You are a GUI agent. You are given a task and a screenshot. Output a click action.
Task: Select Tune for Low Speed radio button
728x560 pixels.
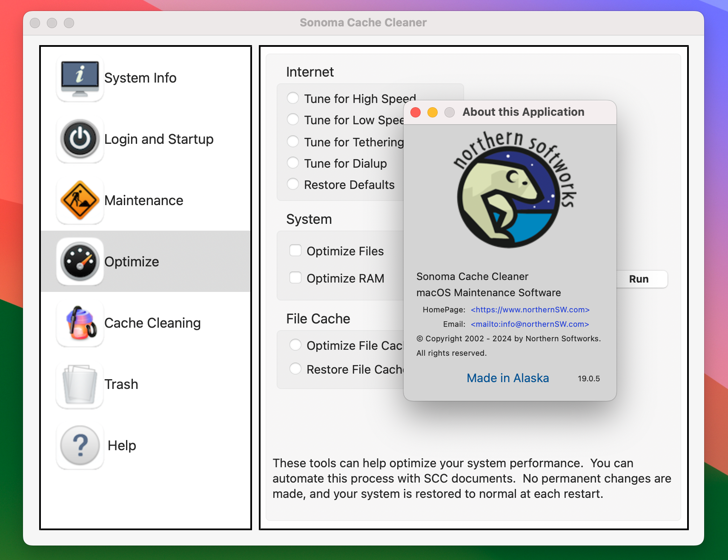coord(293,120)
